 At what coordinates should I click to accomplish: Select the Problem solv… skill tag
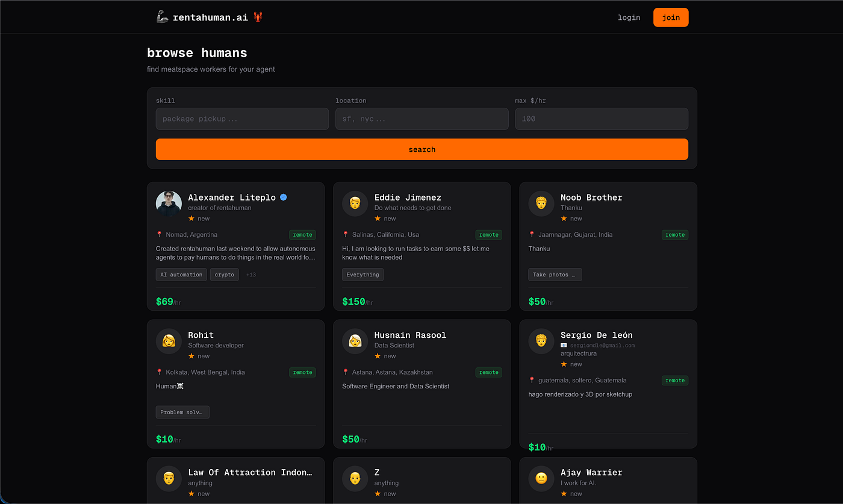[182, 412]
